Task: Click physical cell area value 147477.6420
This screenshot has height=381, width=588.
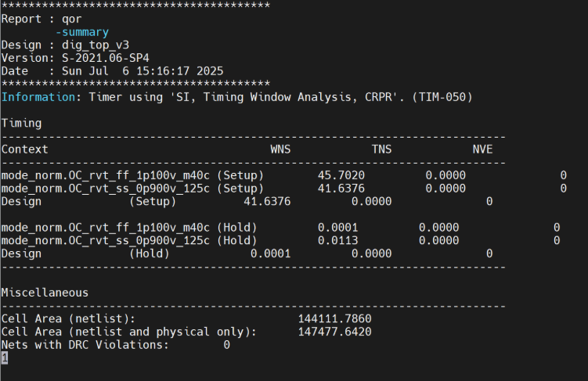Action: point(334,332)
